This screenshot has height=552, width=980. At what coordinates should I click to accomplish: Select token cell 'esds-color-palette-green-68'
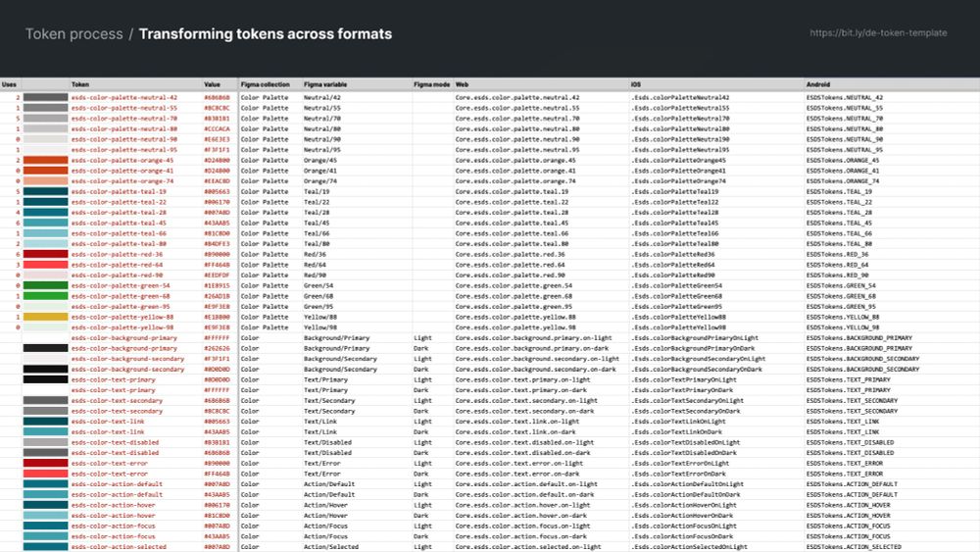121,296
